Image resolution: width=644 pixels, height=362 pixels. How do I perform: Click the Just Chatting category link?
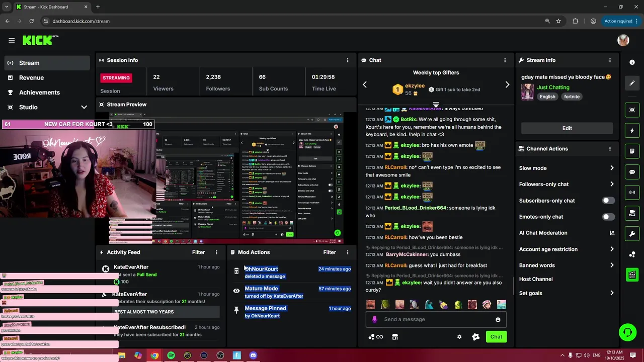[x=553, y=87]
